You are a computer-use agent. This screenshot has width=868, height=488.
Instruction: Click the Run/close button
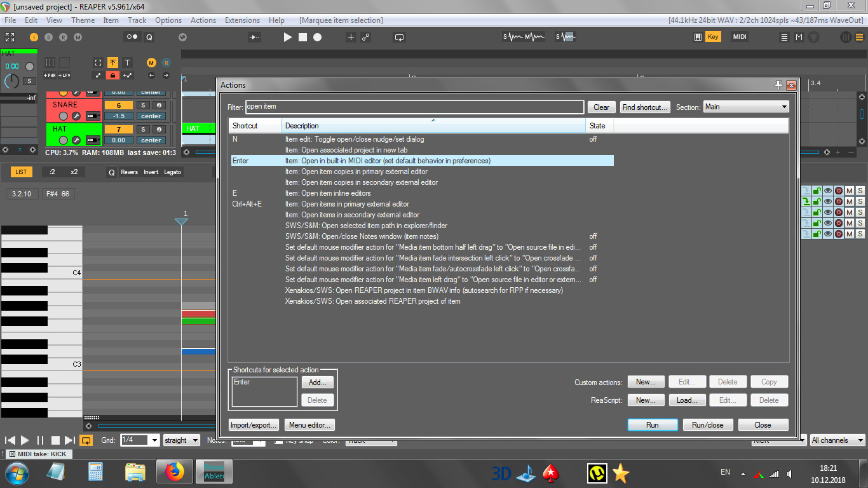click(x=707, y=425)
